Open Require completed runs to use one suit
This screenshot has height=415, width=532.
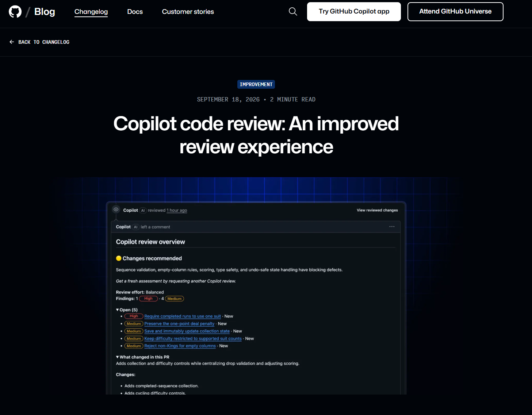(183, 316)
